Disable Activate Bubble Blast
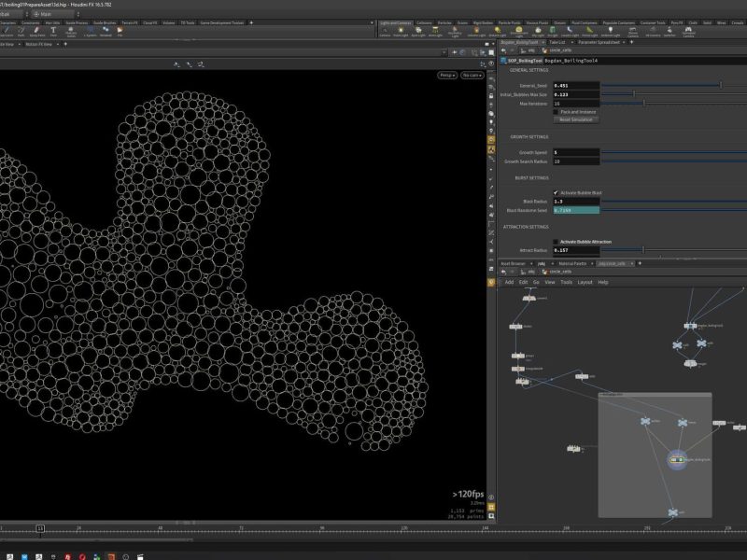 coord(554,192)
